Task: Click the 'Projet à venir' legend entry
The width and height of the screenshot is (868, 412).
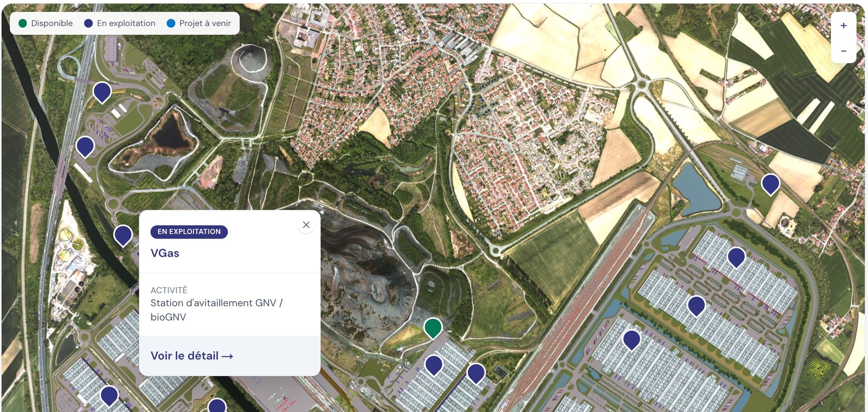Action: (199, 23)
